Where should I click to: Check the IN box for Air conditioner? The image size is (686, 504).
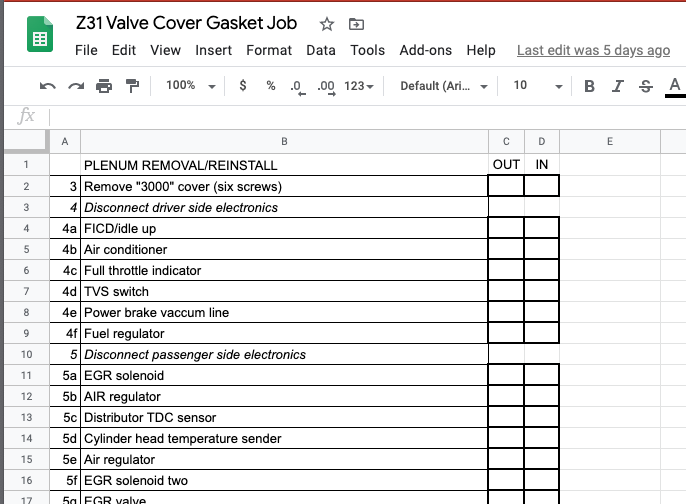(541, 249)
